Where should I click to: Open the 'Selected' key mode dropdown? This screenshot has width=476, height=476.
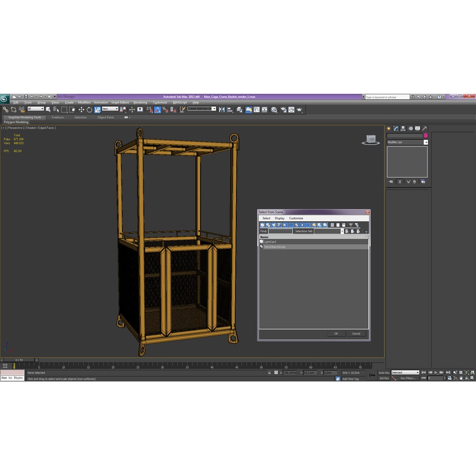405,372
